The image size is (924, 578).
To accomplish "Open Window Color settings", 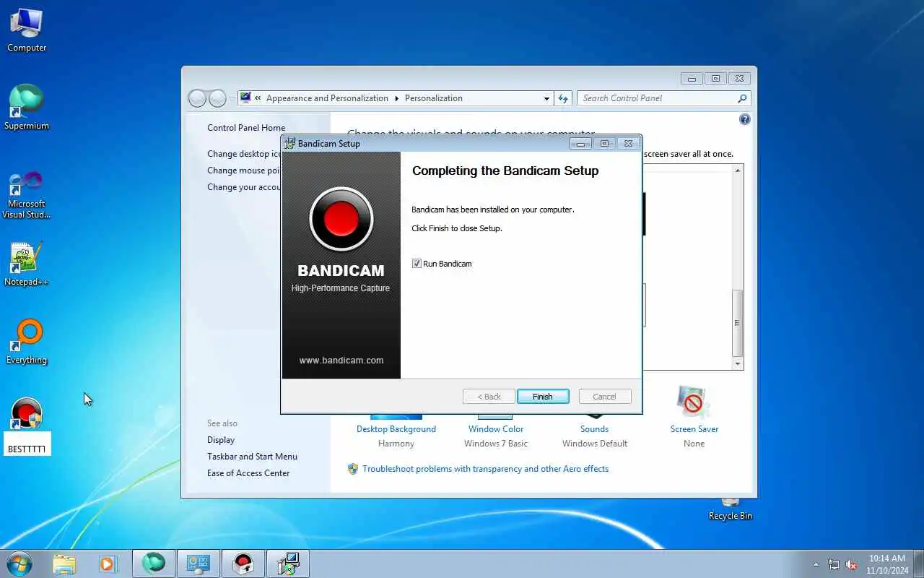I will click(x=496, y=429).
